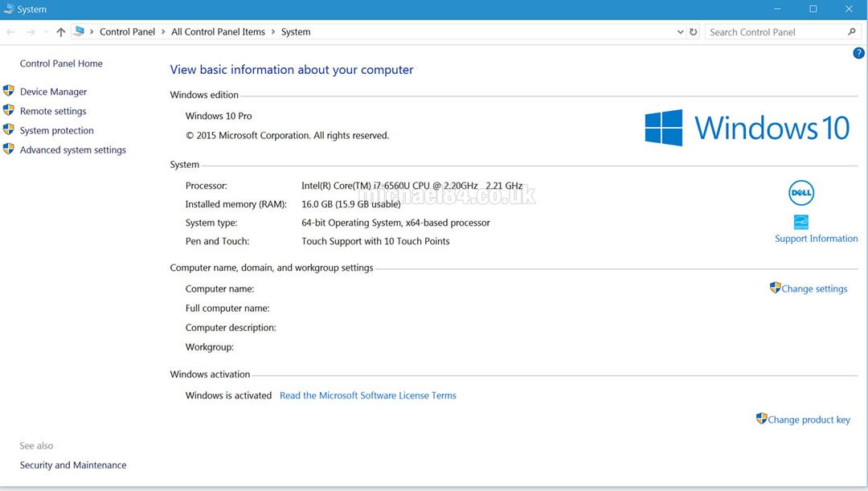Screen dimensions: 868x491
Task: Click shield icon next to Change product key
Action: click(762, 419)
